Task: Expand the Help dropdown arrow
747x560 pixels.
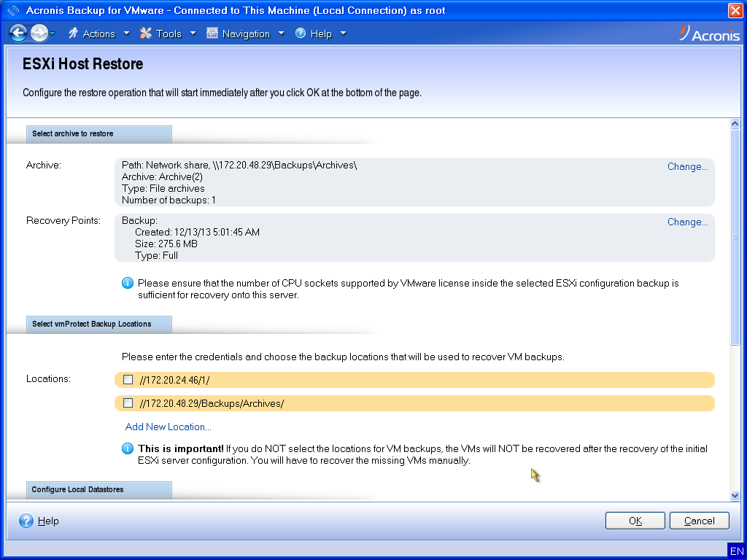Action: 343,34
